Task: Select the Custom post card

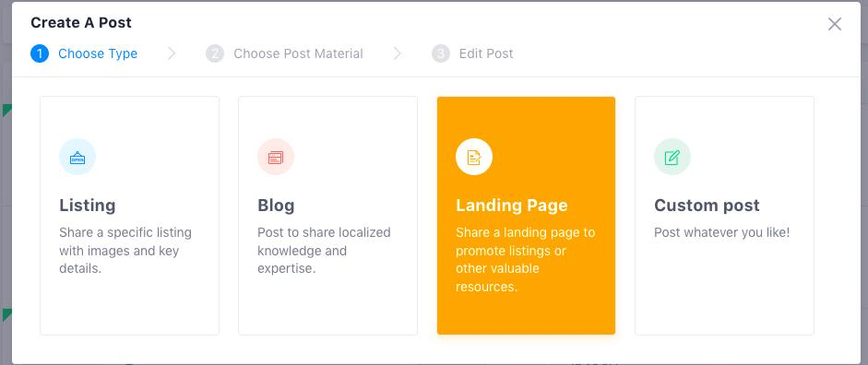Action: pos(724,216)
